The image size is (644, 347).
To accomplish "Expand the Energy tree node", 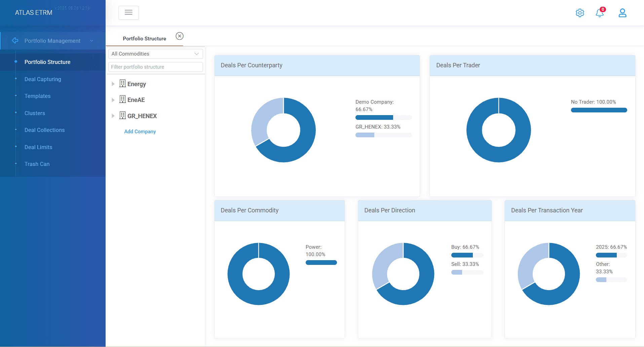I will coord(113,84).
